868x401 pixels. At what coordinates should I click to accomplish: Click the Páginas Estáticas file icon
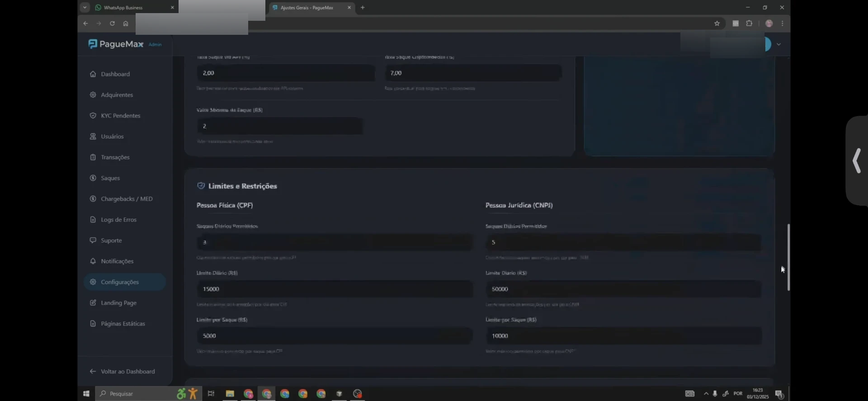pyautogui.click(x=93, y=324)
